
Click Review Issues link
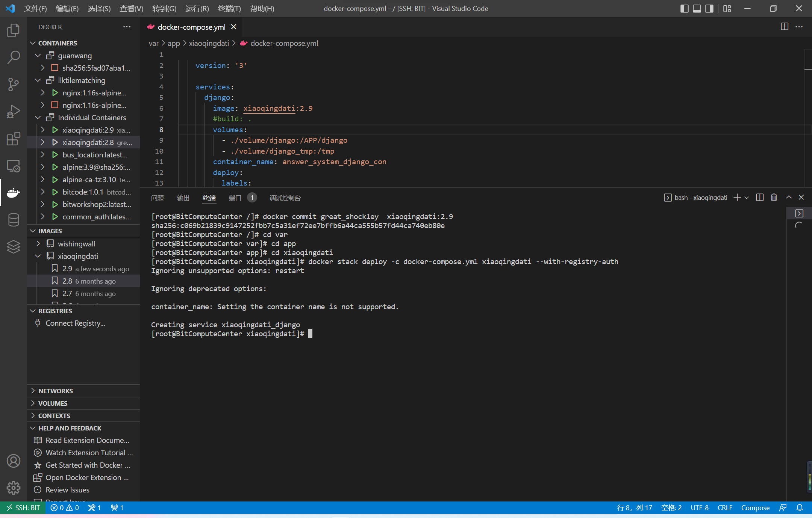pyautogui.click(x=67, y=490)
